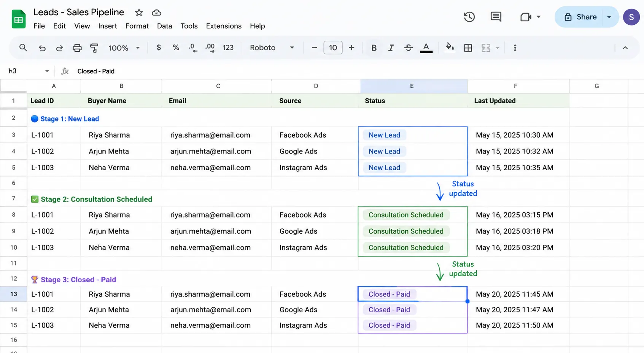Open the search magnifier tool
Screen dimensions: 644x353
point(23,47)
